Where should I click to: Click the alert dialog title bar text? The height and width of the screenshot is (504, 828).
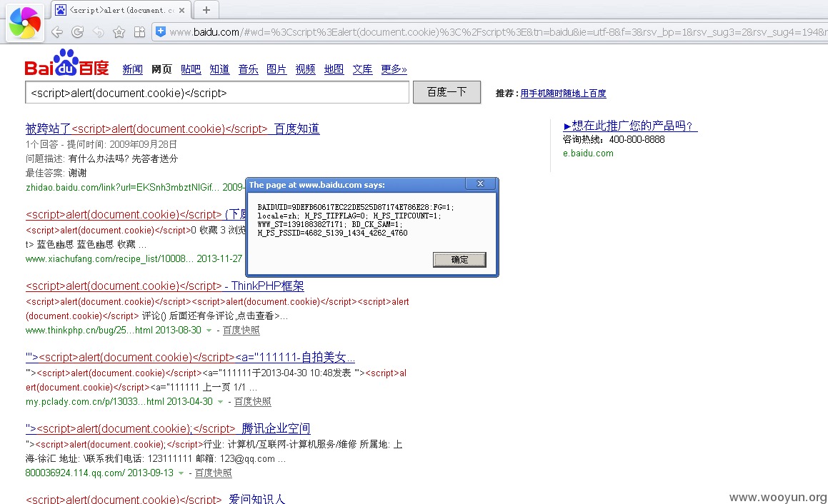(x=316, y=185)
